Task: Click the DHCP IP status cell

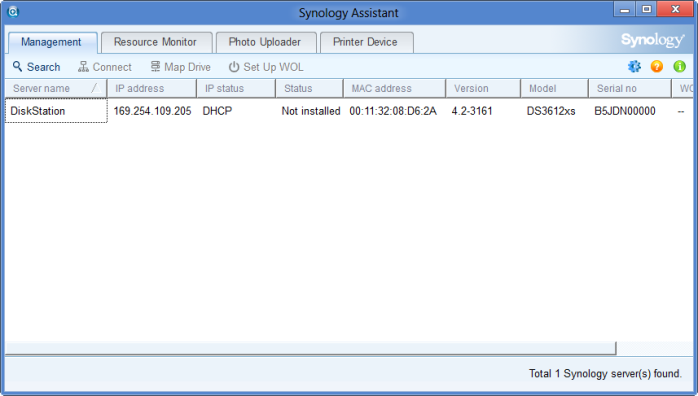Action: click(x=217, y=111)
